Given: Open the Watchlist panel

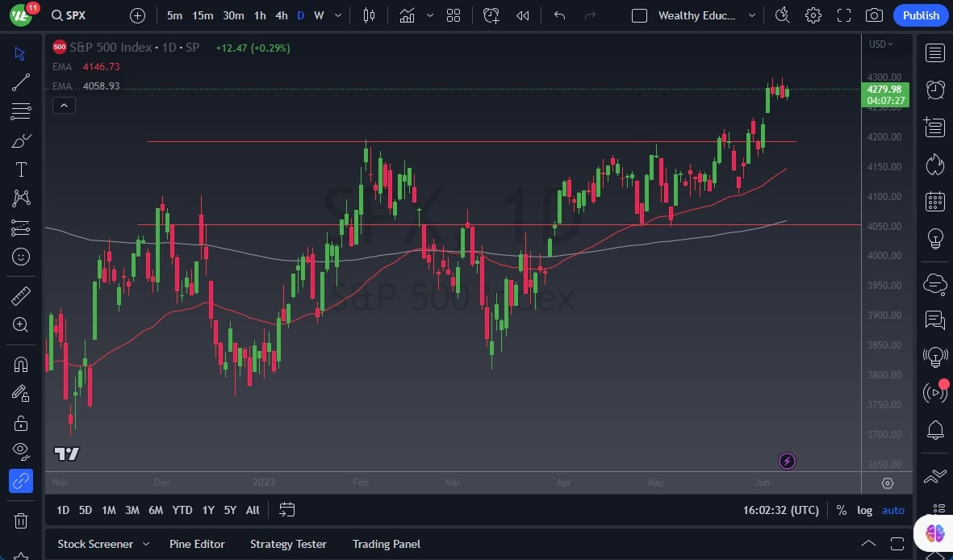Looking at the screenshot, I should [934, 52].
